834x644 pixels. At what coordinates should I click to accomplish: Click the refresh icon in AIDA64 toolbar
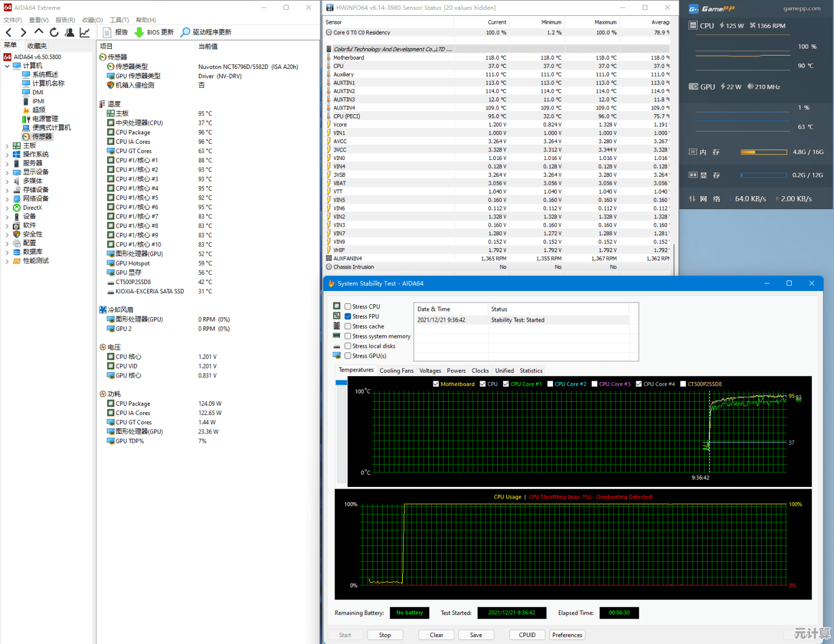(54, 32)
